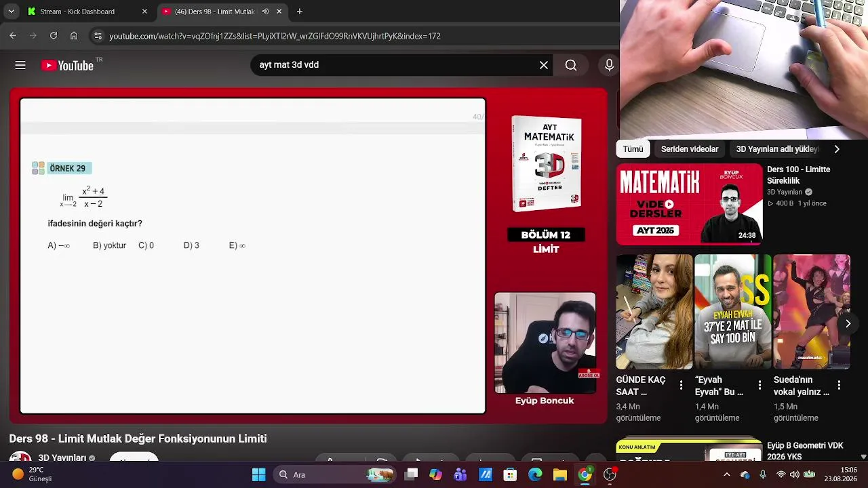Open the browser home page
The image size is (868, 488).
pyautogui.click(x=74, y=36)
